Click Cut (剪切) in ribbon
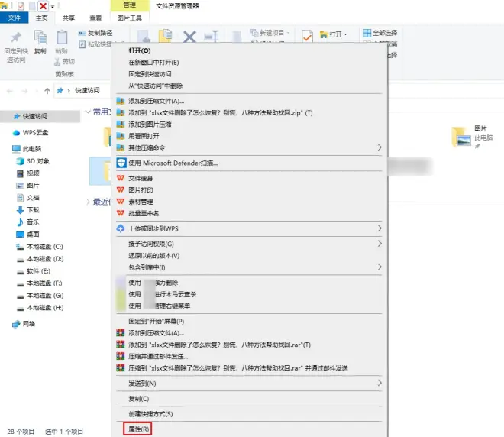 pyautogui.click(x=65, y=61)
